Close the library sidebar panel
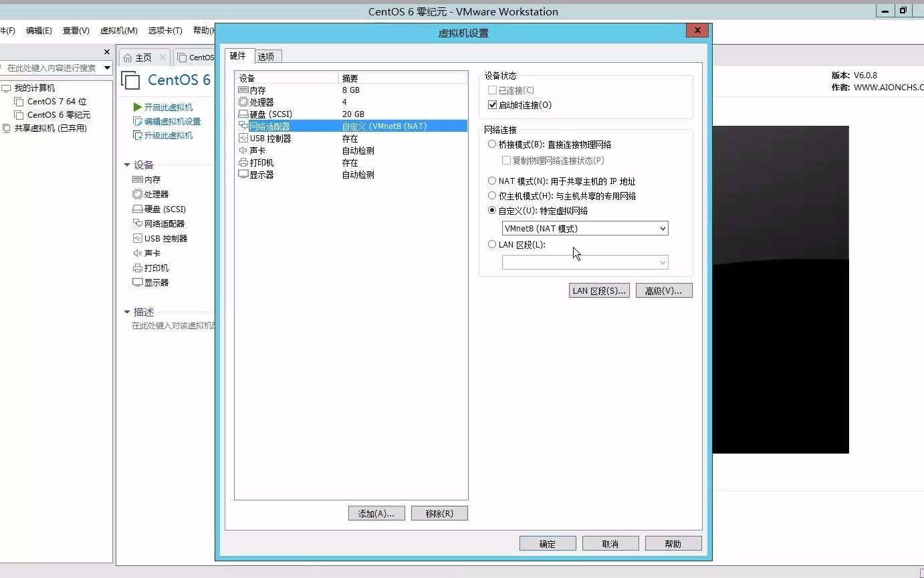Screen dimensions: 924x578 [106, 52]
